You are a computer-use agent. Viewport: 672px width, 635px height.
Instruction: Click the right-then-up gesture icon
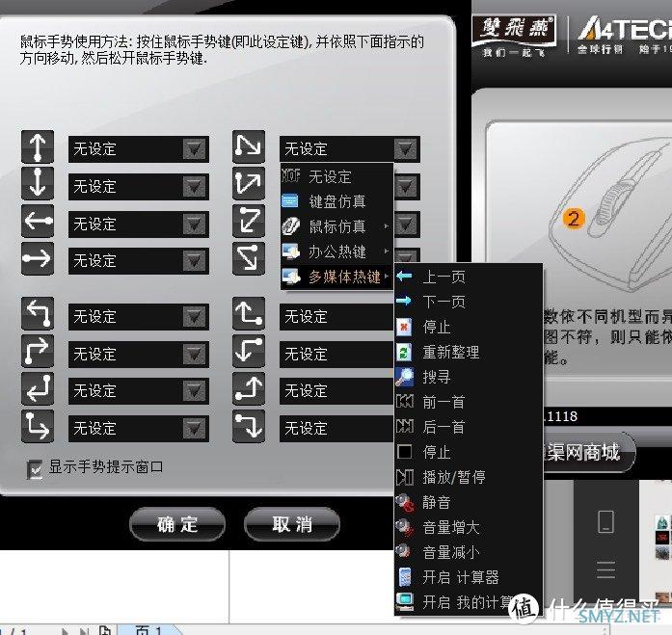(x=249, y=388)
